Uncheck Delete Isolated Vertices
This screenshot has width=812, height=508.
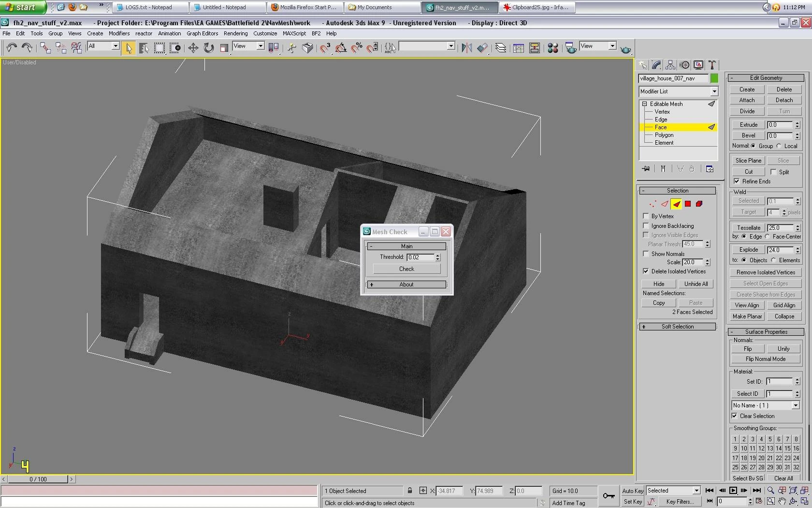[646, 271]
